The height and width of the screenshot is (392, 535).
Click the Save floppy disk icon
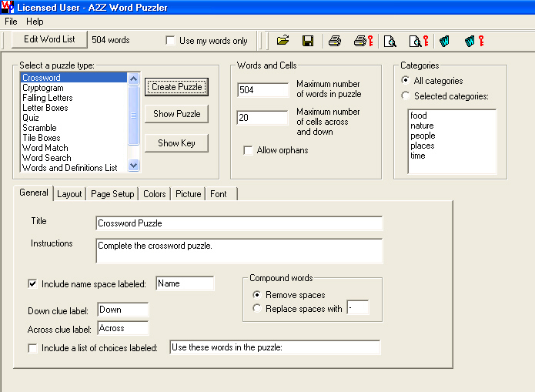(308, 41)
